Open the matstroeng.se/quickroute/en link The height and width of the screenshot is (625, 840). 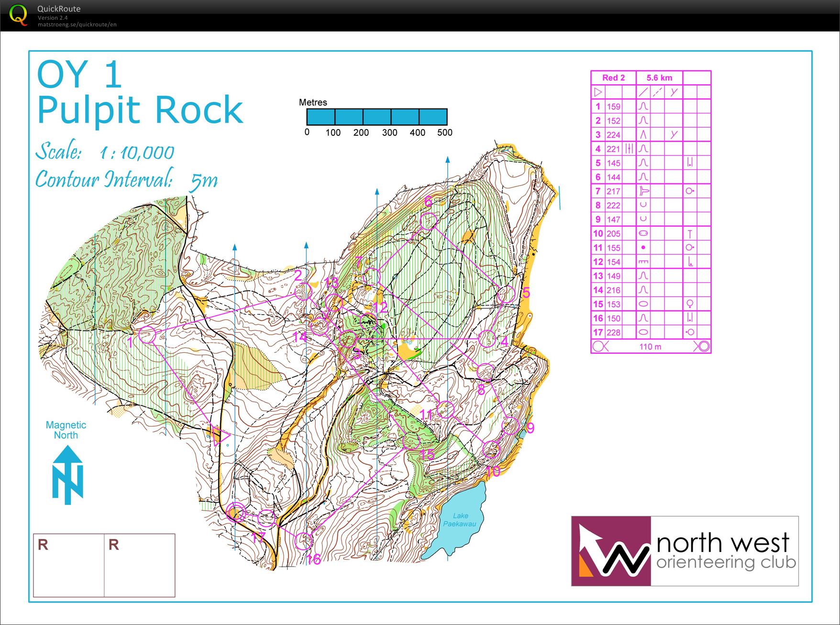(77, 24)
